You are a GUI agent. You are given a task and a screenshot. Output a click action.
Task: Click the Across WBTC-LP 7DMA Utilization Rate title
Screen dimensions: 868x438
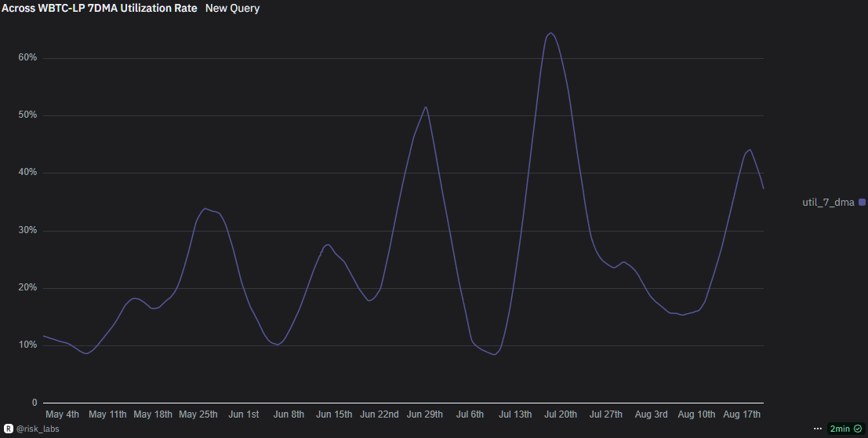[x=99, y=8]
